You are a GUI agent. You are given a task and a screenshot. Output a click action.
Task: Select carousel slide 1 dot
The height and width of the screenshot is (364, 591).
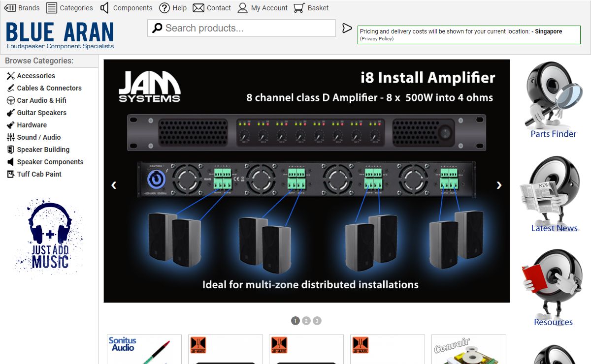tap(295, 321)
